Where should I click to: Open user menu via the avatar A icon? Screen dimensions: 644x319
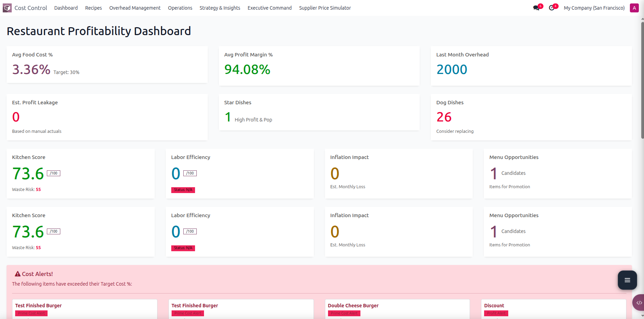pos(634,8)
